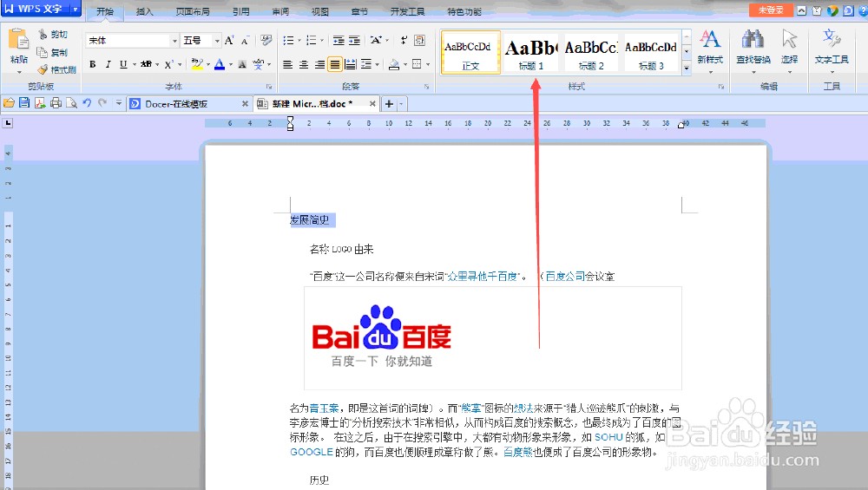Click the Copy (复制) button
The height and width of the screenshot is (490, 868).
pyautogui.click(x=53, y=53)
